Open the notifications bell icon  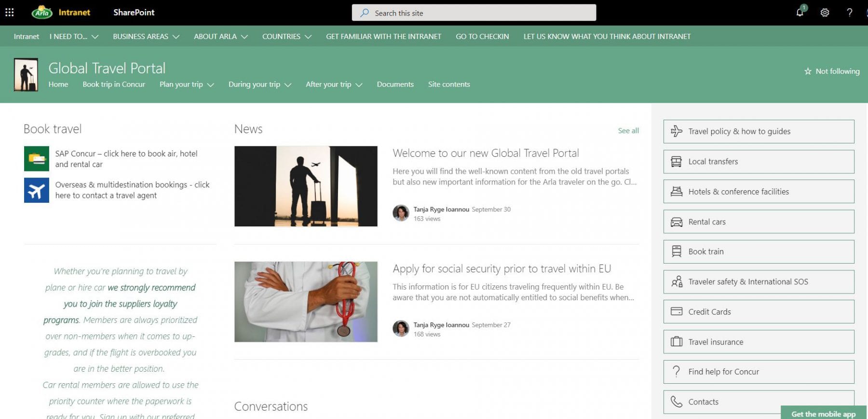(800, 13)
